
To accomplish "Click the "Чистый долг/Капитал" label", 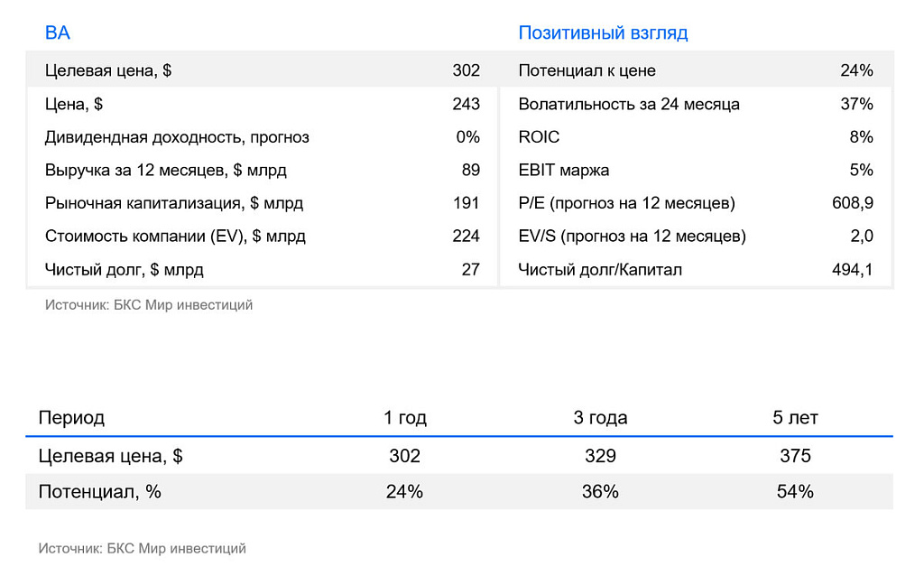I will (600, 269).
